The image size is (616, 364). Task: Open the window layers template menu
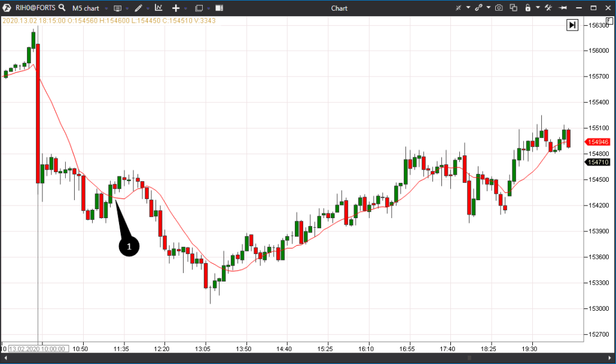point(199,8)
